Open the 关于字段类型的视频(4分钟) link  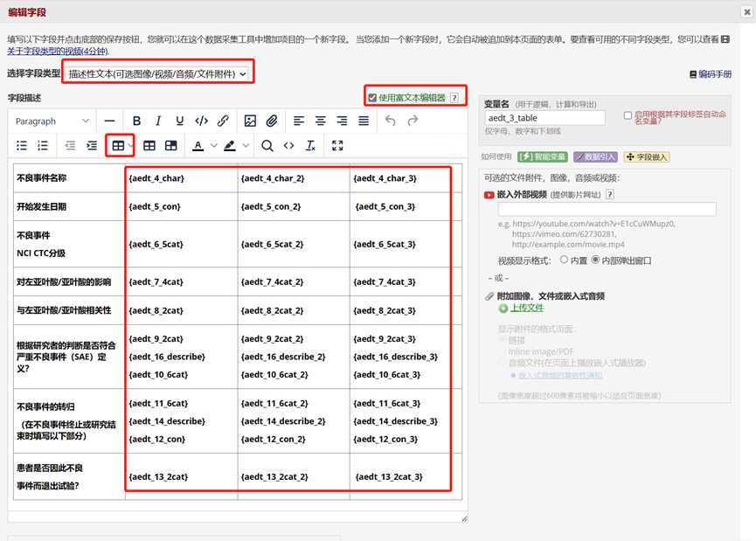58,51
